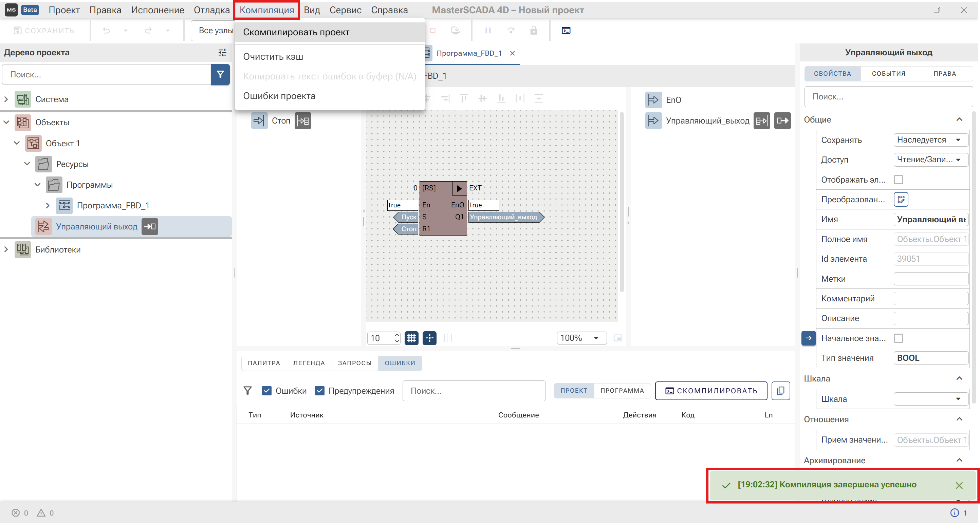Click the errors panel Поиск field
Viewport: 980px width, 523px height.
[474, 391]
